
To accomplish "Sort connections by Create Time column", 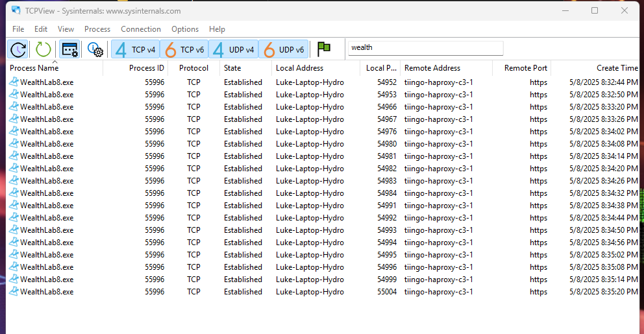I will tap(617, 68).
